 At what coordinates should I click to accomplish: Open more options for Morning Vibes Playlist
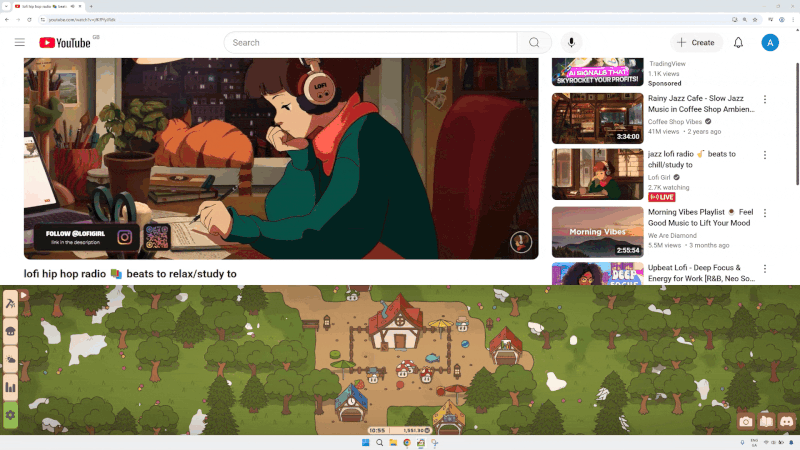(x=764, y=213)
